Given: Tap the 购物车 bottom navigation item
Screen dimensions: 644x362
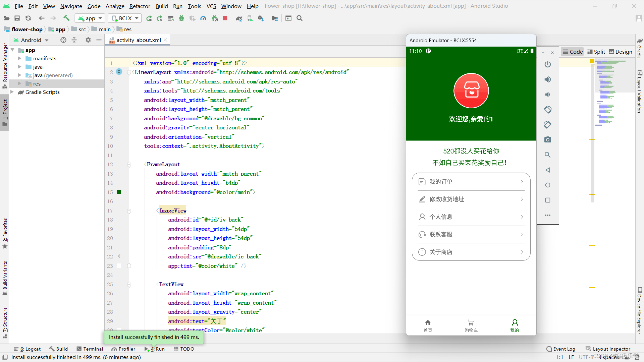Looking at the screenshot, I should 471,325.
